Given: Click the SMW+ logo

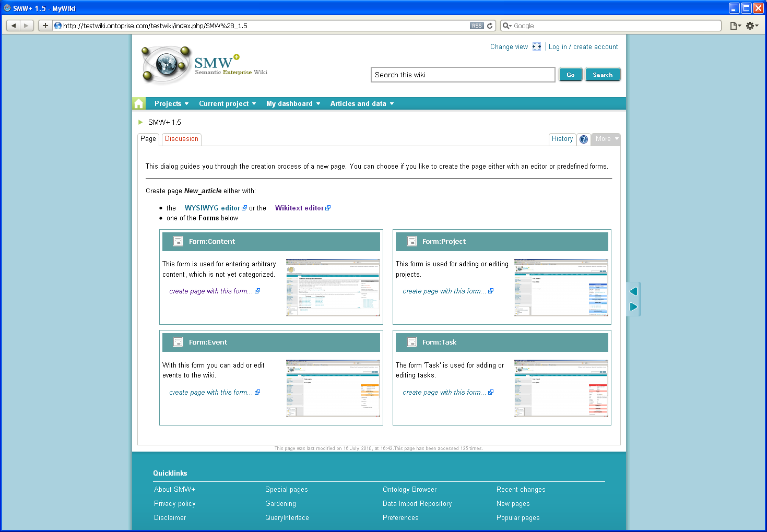Looking at the screenshot, I should coord(204,65).
